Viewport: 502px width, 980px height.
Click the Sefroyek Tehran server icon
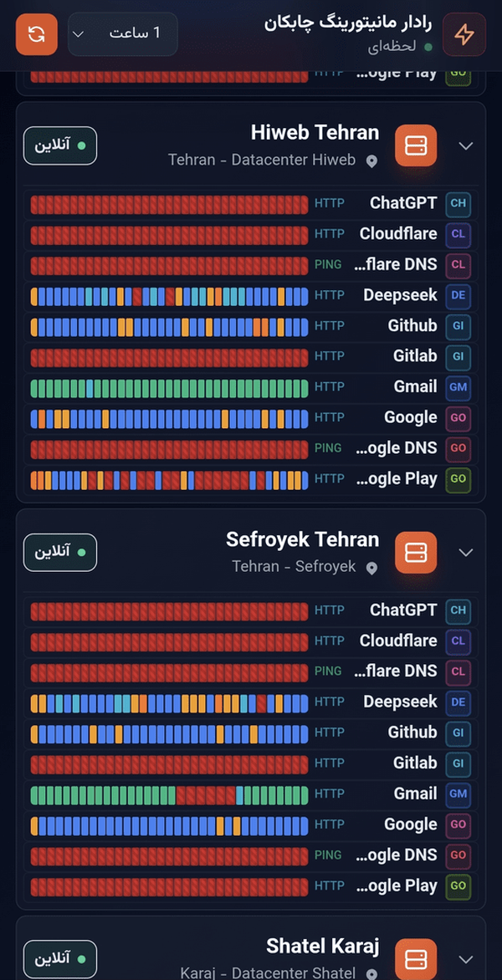pos(416,553)
